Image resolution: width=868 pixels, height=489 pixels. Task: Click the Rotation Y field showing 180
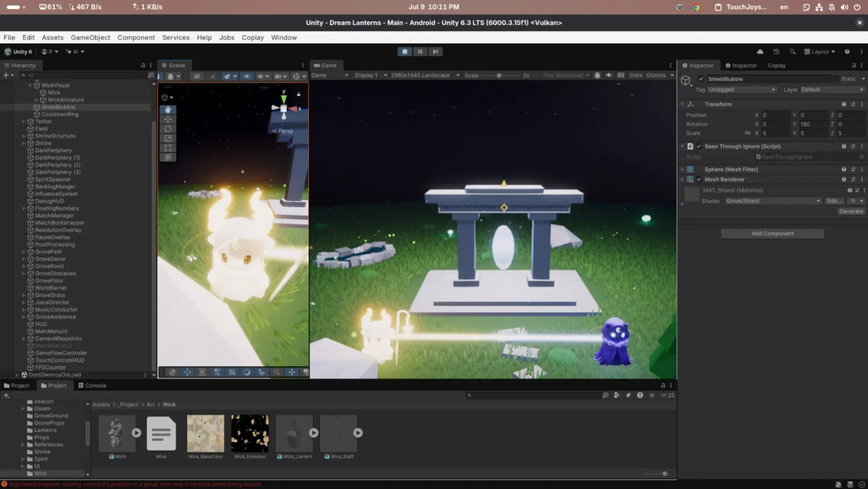pyautogui.click(x=813, y=124)
